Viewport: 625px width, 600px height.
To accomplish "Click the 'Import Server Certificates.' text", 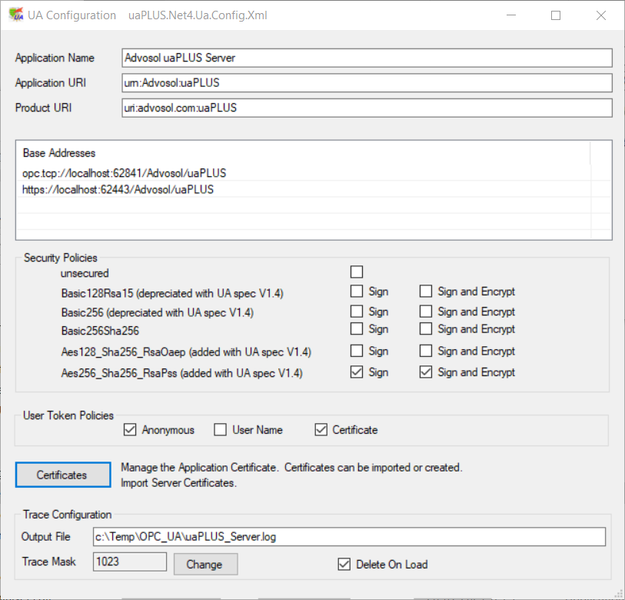I will click(x=179, y=483).
